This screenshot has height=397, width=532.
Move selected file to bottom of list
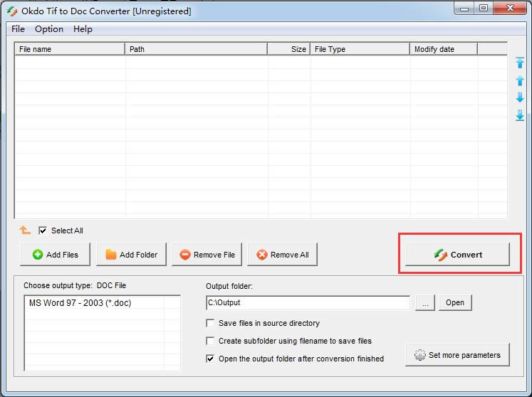pos(519,115)
